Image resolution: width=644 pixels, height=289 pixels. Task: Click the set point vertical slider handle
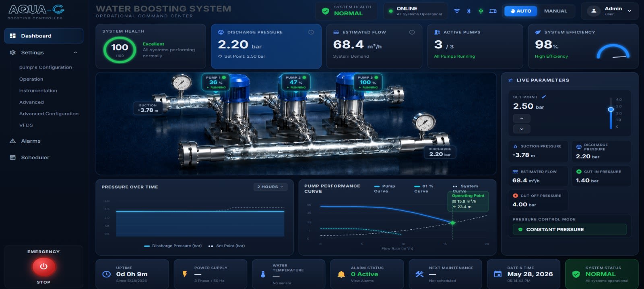coord(611,109)
